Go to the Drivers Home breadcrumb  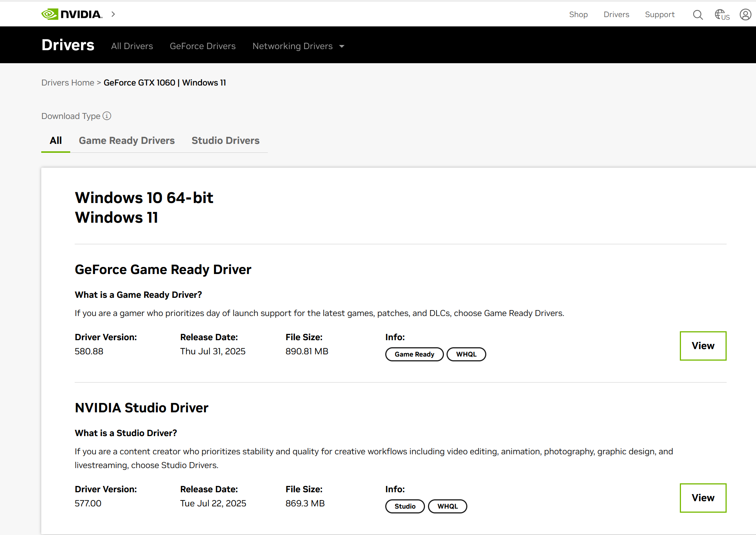pyautogui.click(x=68, y=83)
